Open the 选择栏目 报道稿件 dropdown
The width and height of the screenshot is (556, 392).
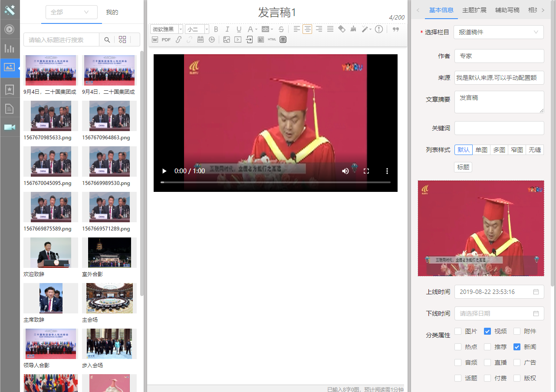point(499,32)
